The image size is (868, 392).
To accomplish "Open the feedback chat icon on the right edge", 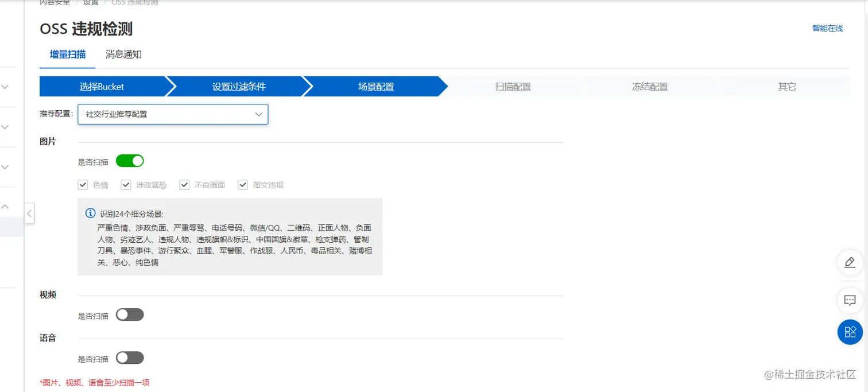I will (850, 300).
